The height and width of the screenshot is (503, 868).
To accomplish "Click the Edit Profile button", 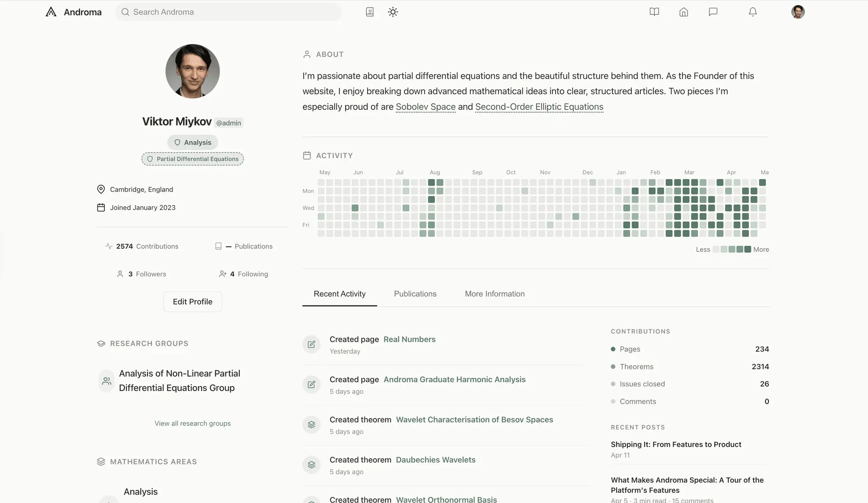I will (x=192, y=302).
